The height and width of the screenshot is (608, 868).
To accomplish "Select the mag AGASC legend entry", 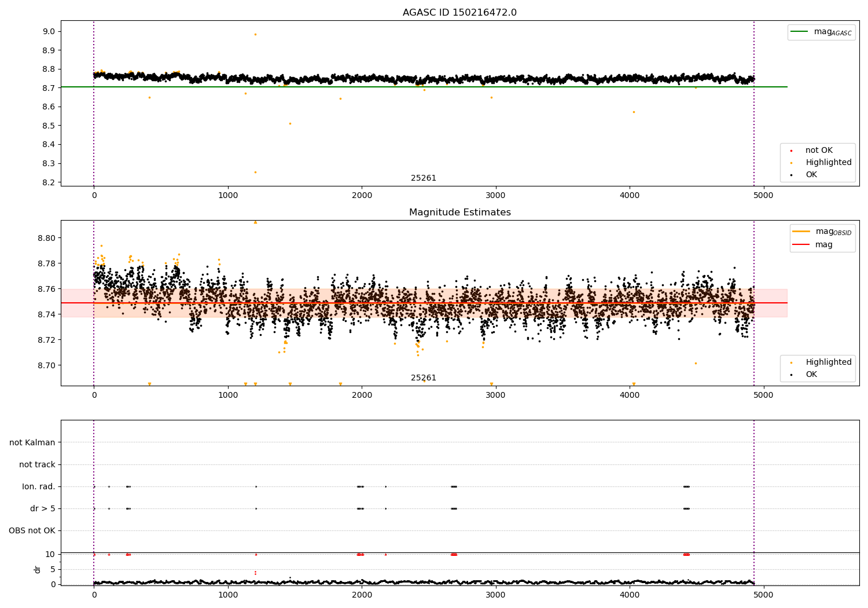I will tap(821, 32).
